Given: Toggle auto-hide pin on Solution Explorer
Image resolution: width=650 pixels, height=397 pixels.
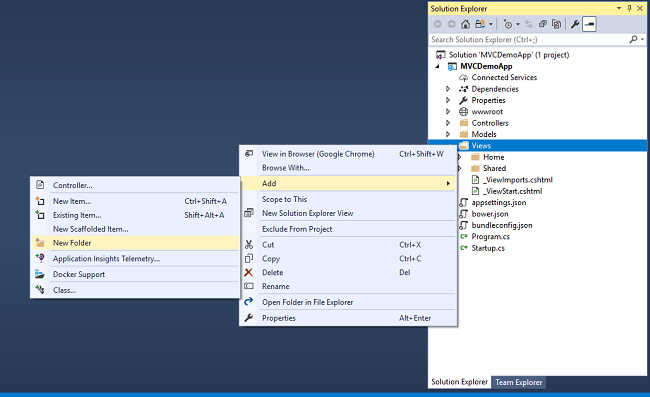Looking at the screenshot, I should (x=629, y=8).
